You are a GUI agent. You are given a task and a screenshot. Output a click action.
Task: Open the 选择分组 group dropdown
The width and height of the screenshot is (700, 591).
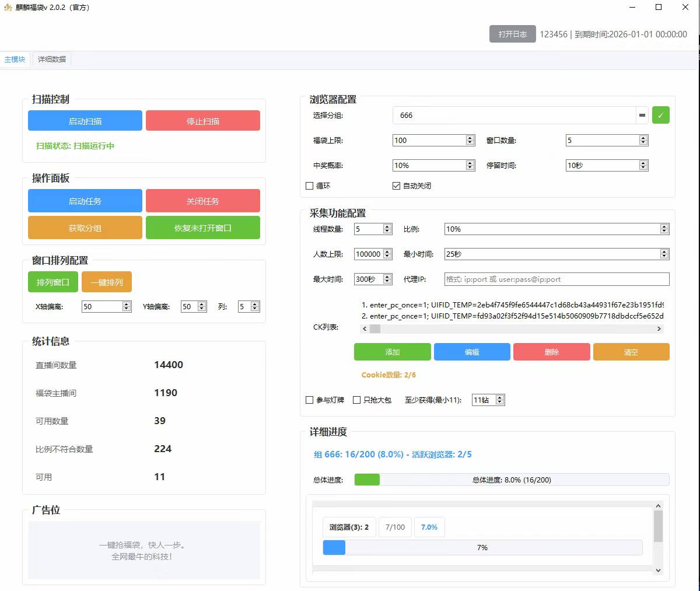tap(513, 116)
